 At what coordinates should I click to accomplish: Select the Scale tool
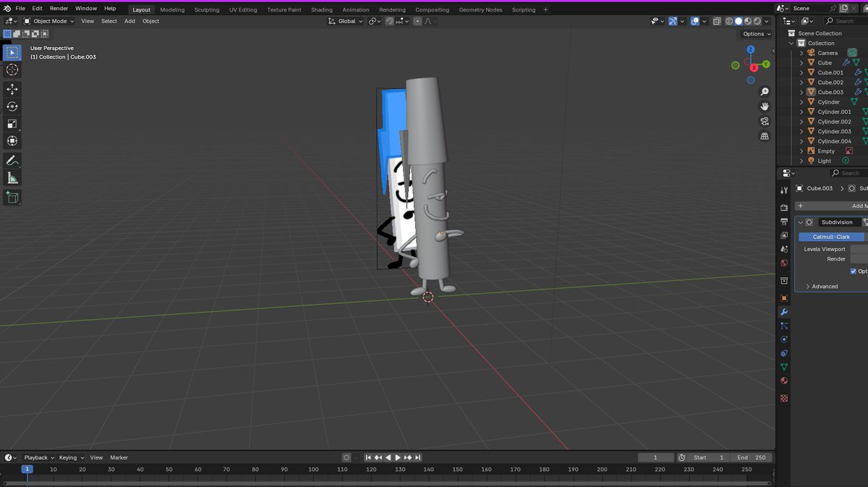12,124
